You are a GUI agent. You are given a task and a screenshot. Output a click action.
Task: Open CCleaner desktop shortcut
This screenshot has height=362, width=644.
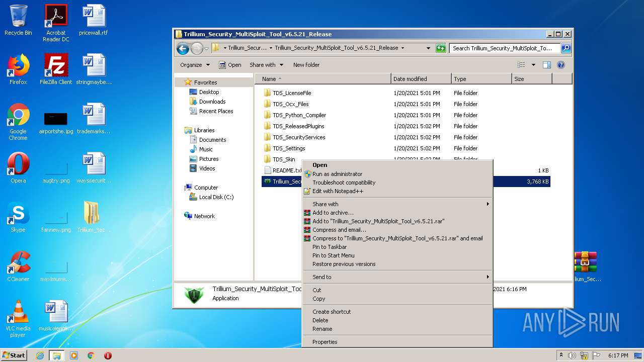point(18,266)
